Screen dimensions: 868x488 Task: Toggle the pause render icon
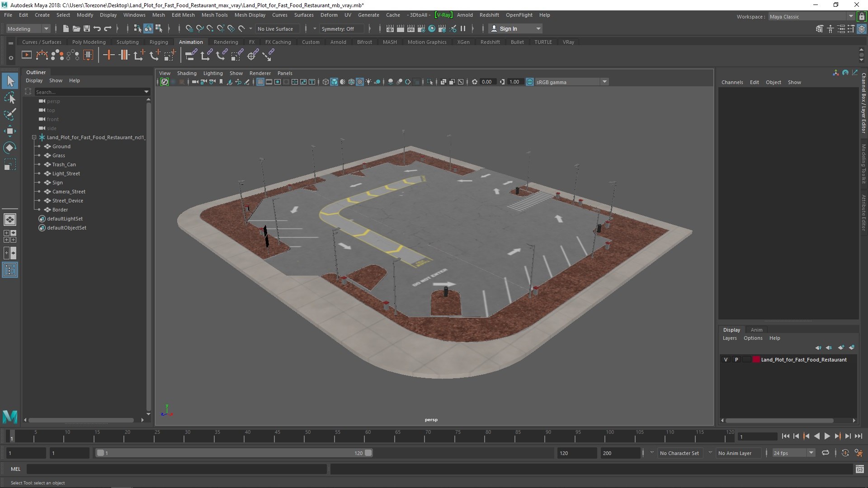[x=463, y=29]
